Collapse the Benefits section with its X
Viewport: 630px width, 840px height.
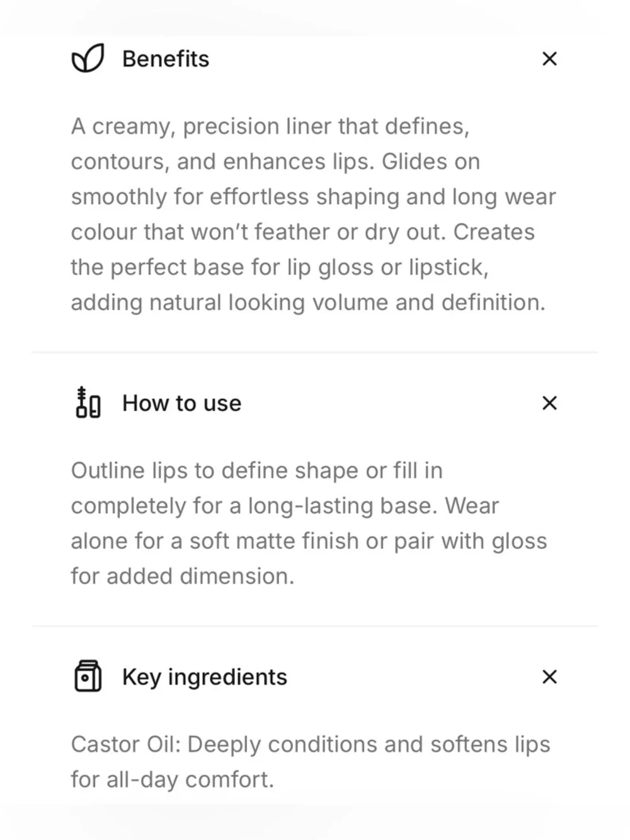tap(549, 59)
